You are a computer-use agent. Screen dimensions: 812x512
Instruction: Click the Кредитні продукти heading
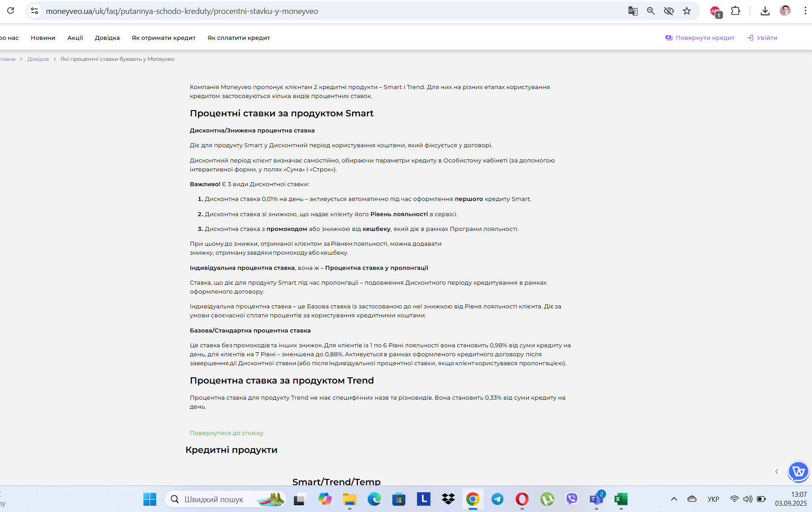click(232, 450)
